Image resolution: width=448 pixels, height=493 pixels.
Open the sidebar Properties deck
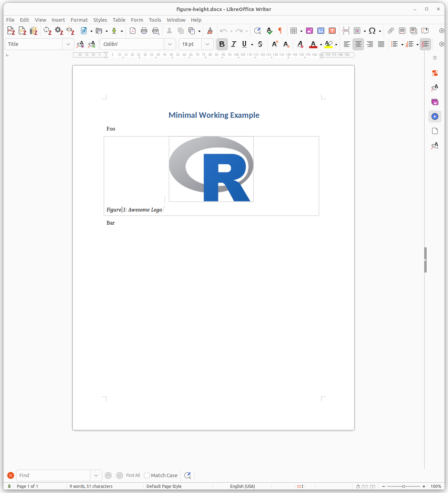[435, 73]
